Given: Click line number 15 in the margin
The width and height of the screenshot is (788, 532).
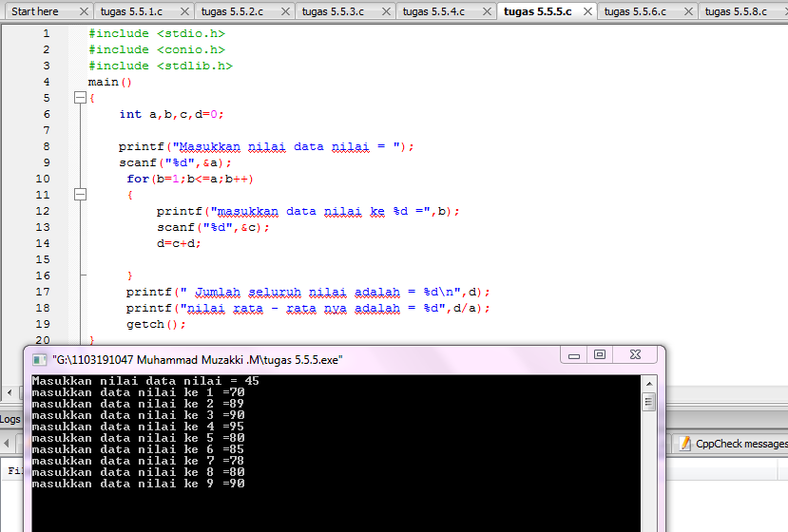Looking at the screenshot, I should (43, 259).
